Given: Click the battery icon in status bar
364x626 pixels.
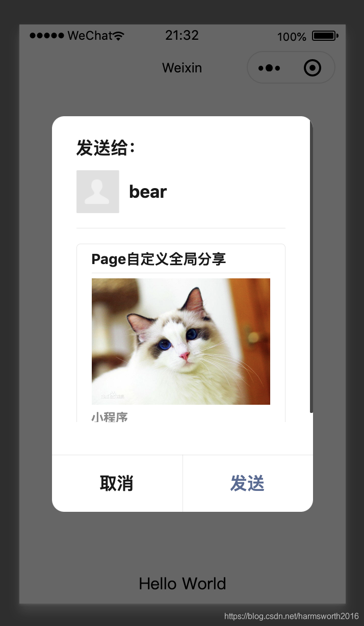Looking at the screenshot, I should coord(325,36).
